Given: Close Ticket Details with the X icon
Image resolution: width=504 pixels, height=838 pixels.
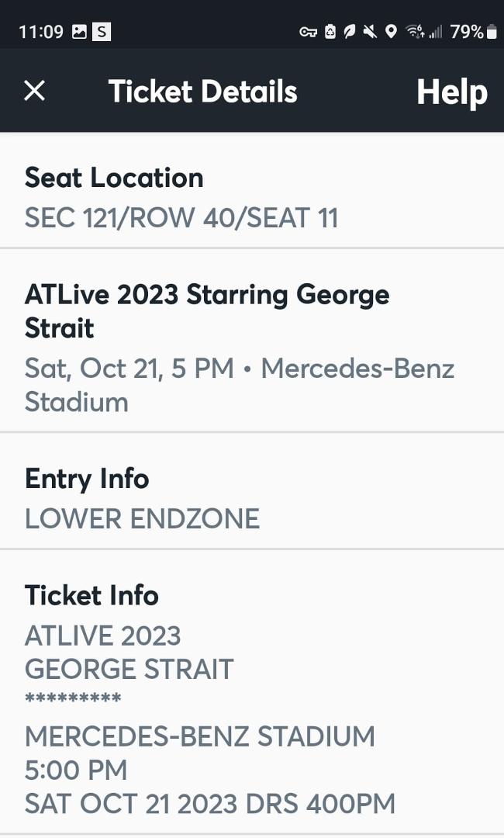Looking at the screenshot, I should [x=35, y=91].
